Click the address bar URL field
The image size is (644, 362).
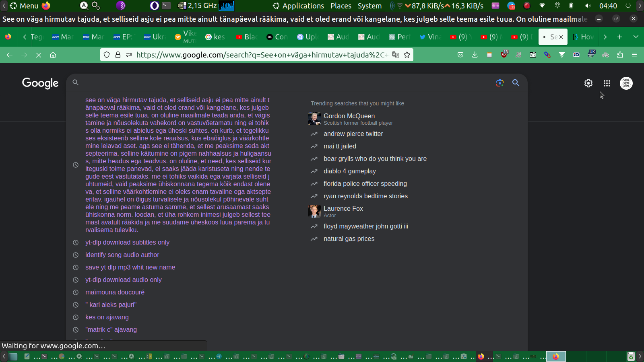pyautogui.click(x=262, y=55)
